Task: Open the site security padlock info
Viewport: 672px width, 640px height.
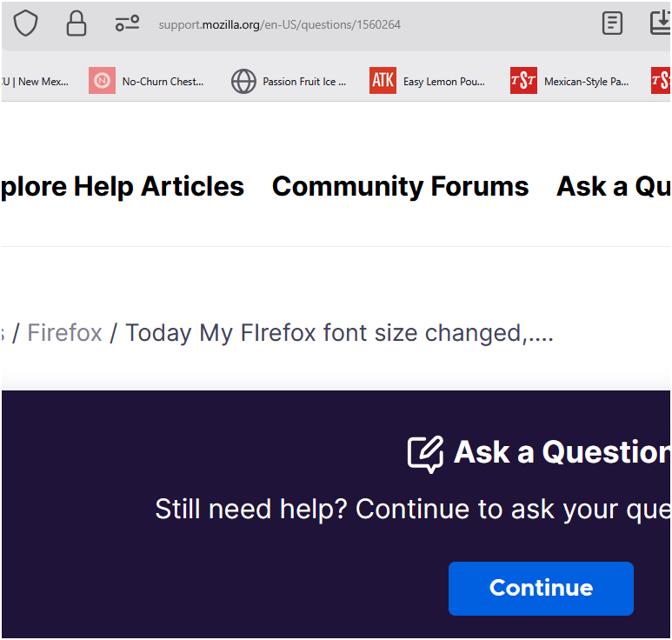Action: [x=77, y=23]
